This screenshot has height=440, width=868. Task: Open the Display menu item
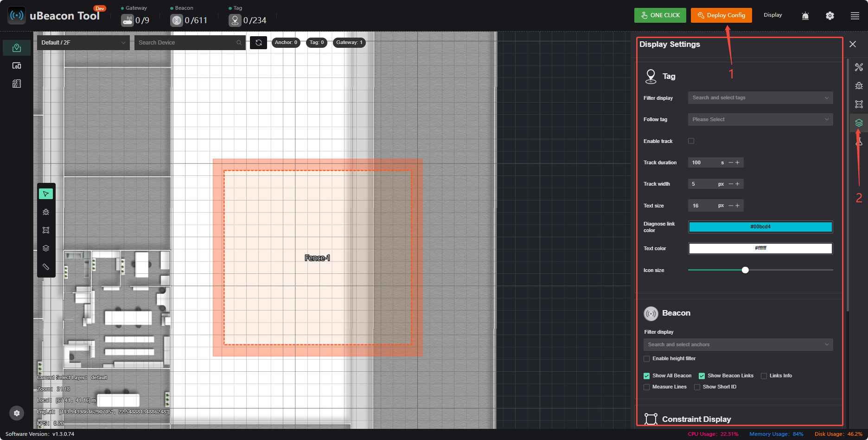773,15
